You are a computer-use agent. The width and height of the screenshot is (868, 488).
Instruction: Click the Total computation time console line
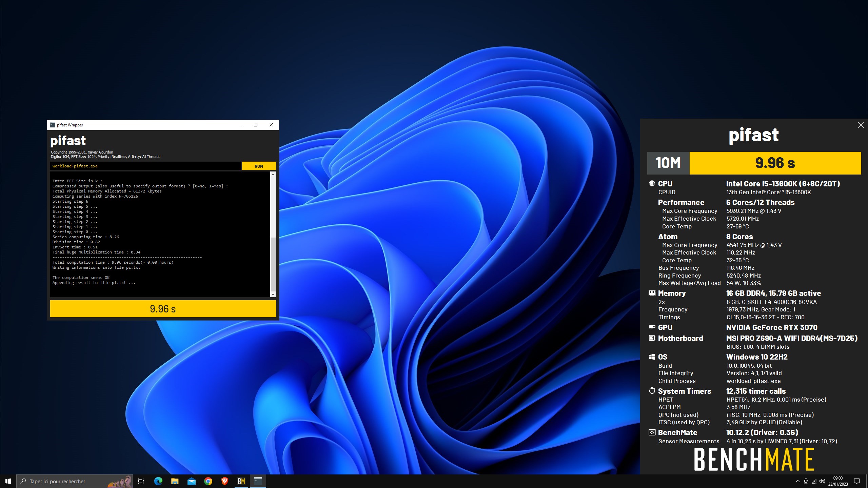tap(113, 262)
